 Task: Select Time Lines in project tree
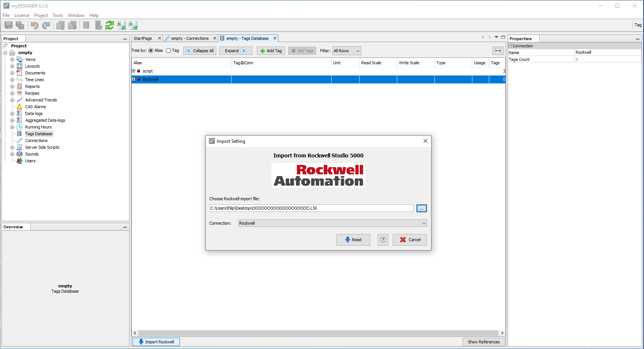coord(34,80)
